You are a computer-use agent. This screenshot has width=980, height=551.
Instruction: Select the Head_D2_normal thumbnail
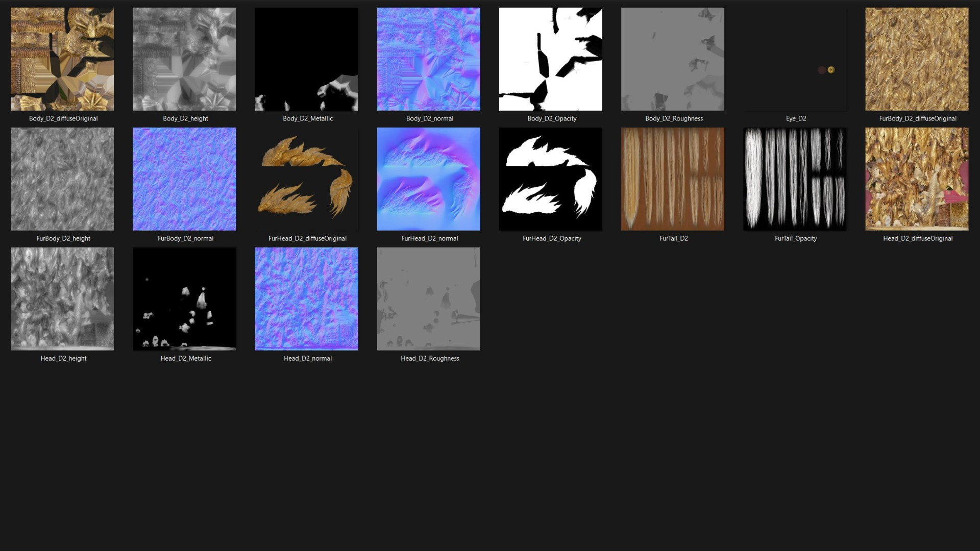[x=306, y=299]
